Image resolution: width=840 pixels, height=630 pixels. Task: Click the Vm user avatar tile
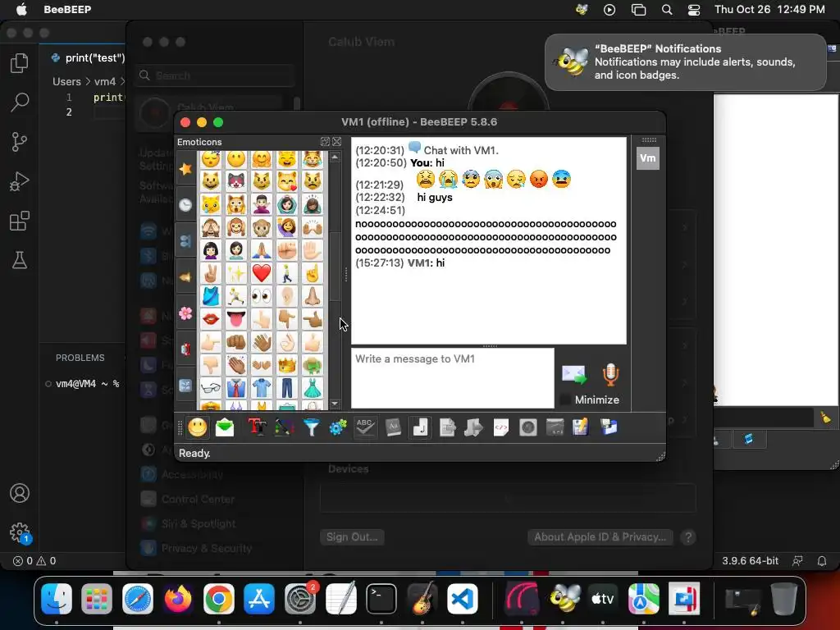pos(648,158)
